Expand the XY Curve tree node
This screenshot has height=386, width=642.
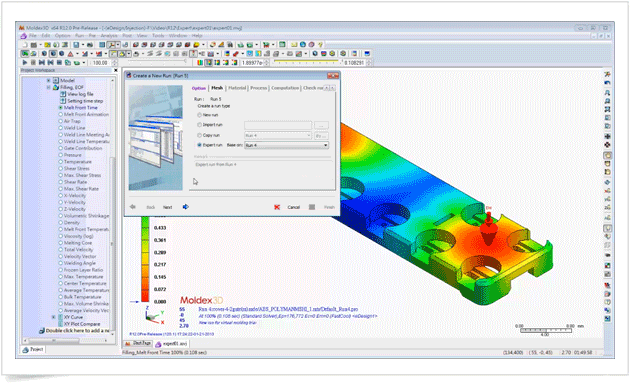[53, 317]
